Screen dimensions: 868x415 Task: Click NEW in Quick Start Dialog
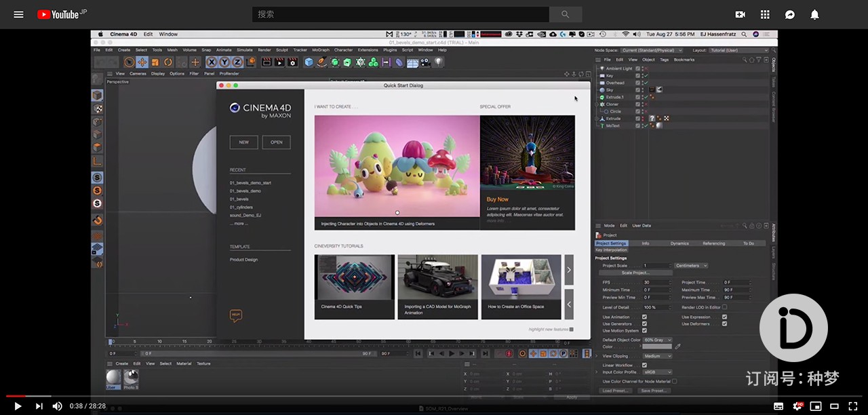coord(243,142)
